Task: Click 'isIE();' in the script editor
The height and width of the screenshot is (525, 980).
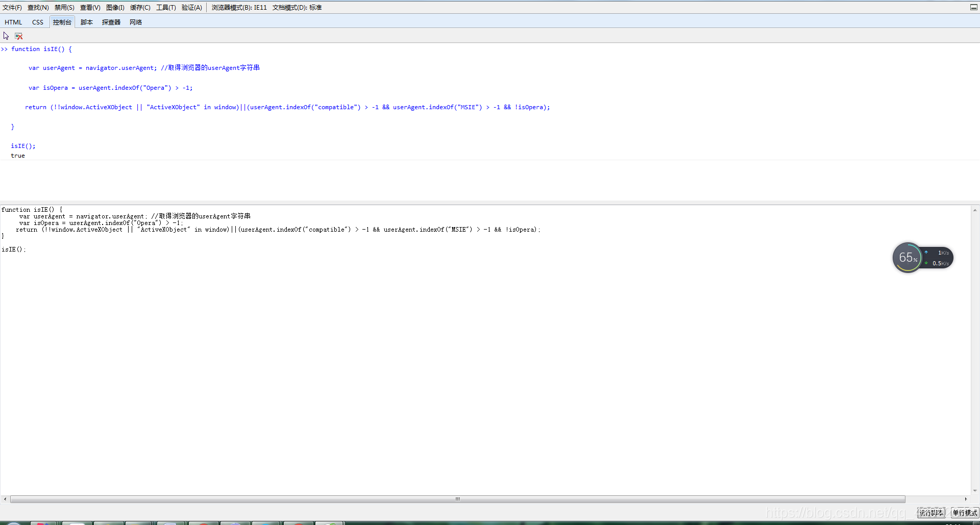Action: [x=13, y=249]
